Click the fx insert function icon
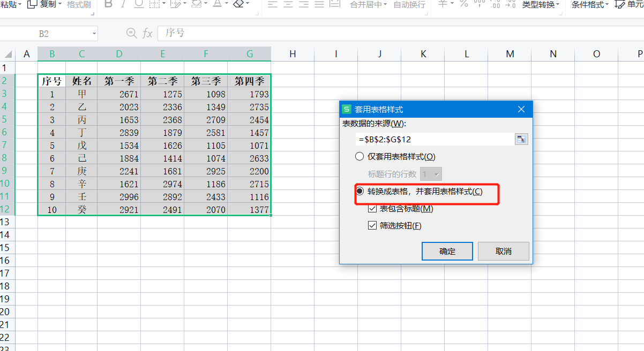This screenshot has width=644, height=351. (x=147, y=33)
